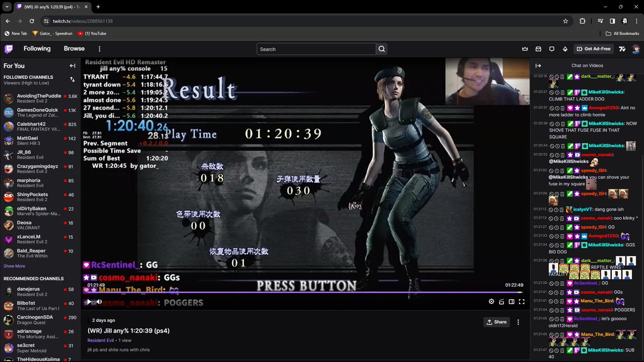Click the search magnifying glass
Screen dimensions: 644x362
(381, 49)
